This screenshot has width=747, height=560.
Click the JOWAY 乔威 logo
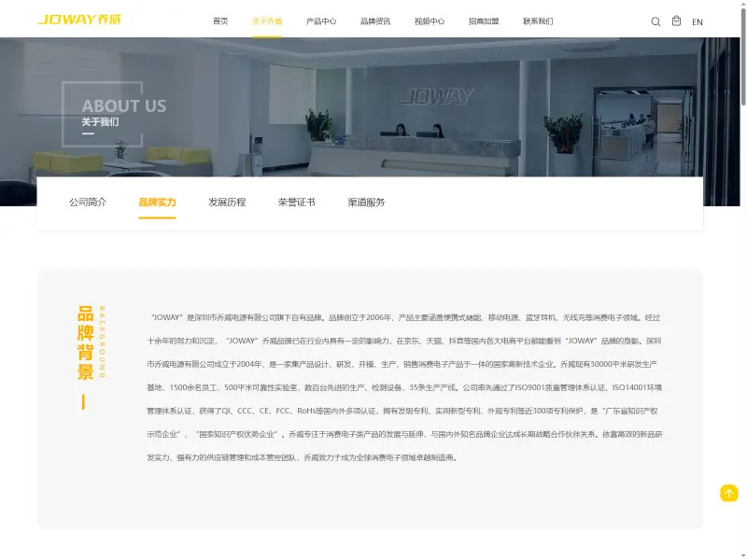pos(79,20)
